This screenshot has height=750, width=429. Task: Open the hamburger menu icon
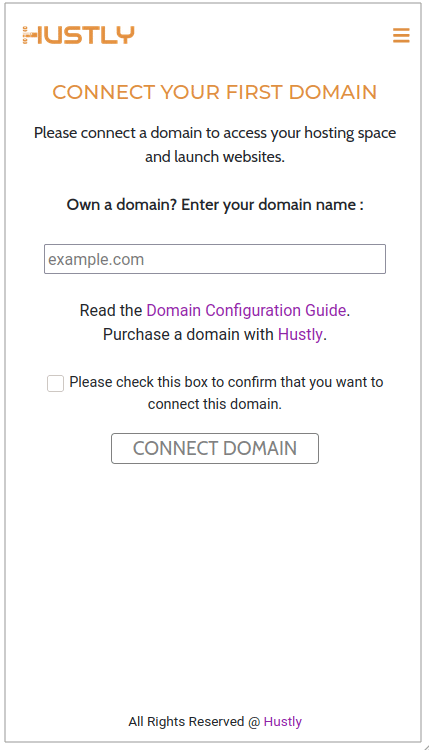pyautogui.click(x=401, y=35)
